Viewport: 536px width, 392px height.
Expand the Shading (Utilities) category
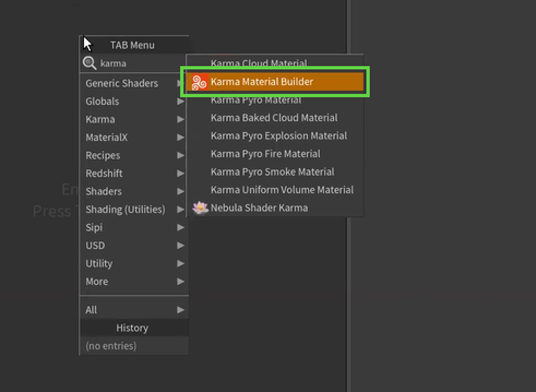coord(125,210)
